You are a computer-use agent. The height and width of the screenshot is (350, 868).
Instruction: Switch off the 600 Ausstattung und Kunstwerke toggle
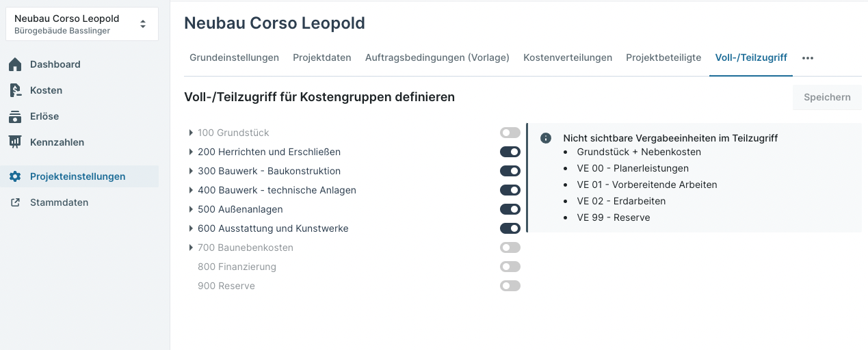tap(510, 228)
